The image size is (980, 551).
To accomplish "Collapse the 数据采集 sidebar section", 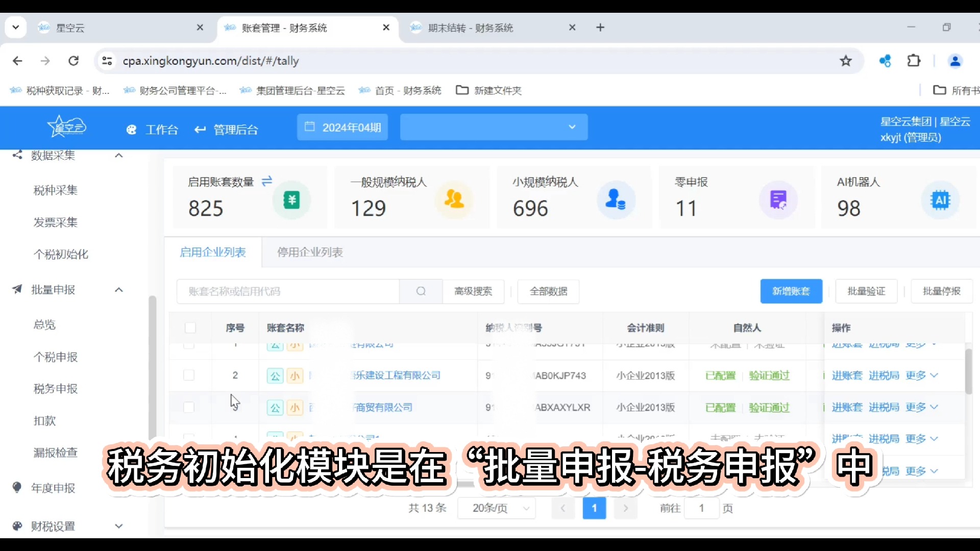I will 119,155.
